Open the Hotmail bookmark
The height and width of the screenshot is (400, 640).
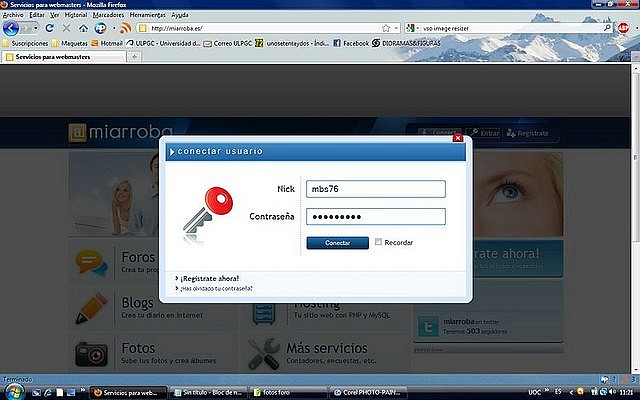[x=107, y=43]
